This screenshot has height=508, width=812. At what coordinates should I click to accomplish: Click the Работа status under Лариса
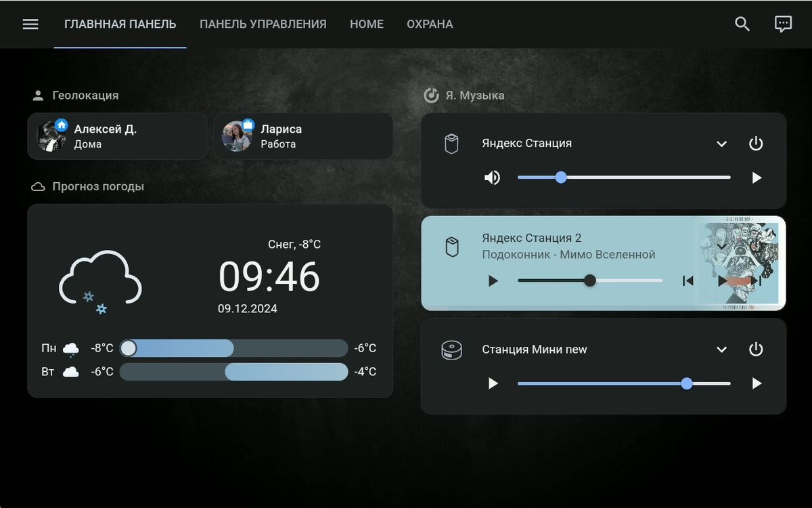point(278,144)
